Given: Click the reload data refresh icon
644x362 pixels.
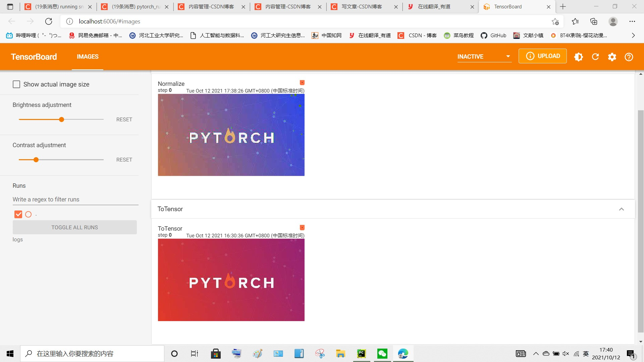Looking at the screenshot, I should [595, 57].
